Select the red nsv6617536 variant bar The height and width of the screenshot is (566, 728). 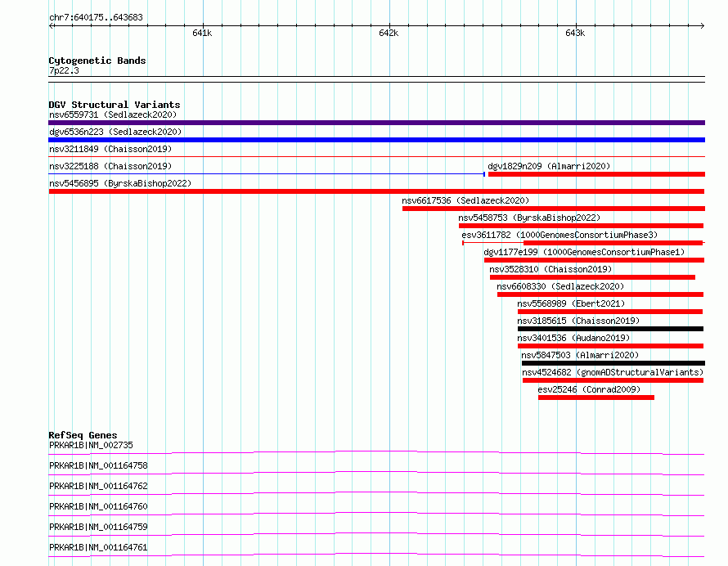tap(554, 209)
